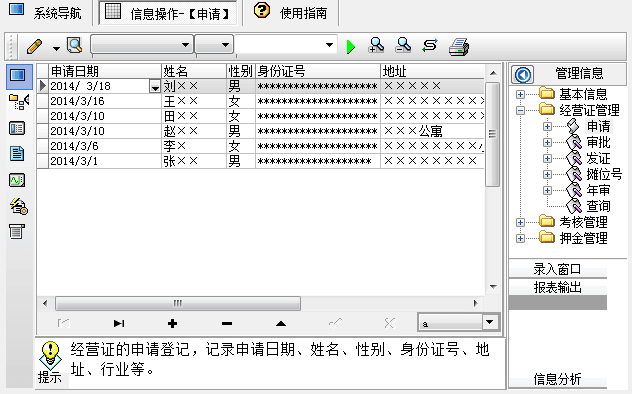Screen dimensions: 632x394
Task: Select 年审 item in the tree
Action: 598,190
